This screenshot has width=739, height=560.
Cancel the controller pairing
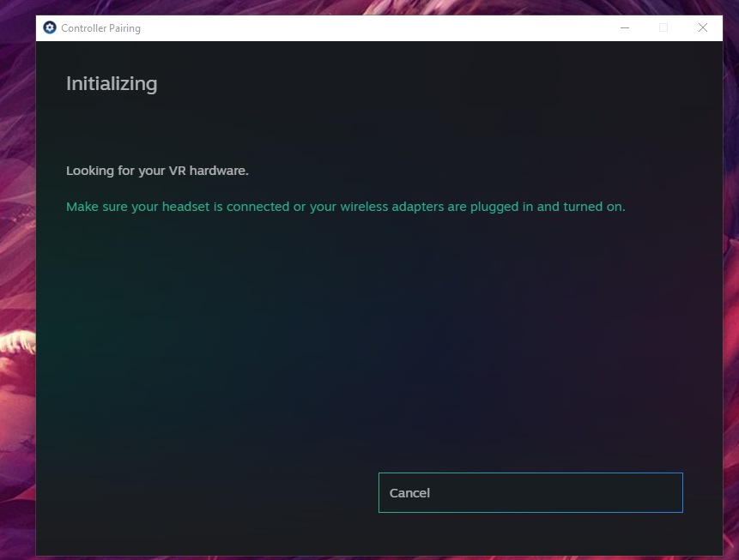point(530,492)
